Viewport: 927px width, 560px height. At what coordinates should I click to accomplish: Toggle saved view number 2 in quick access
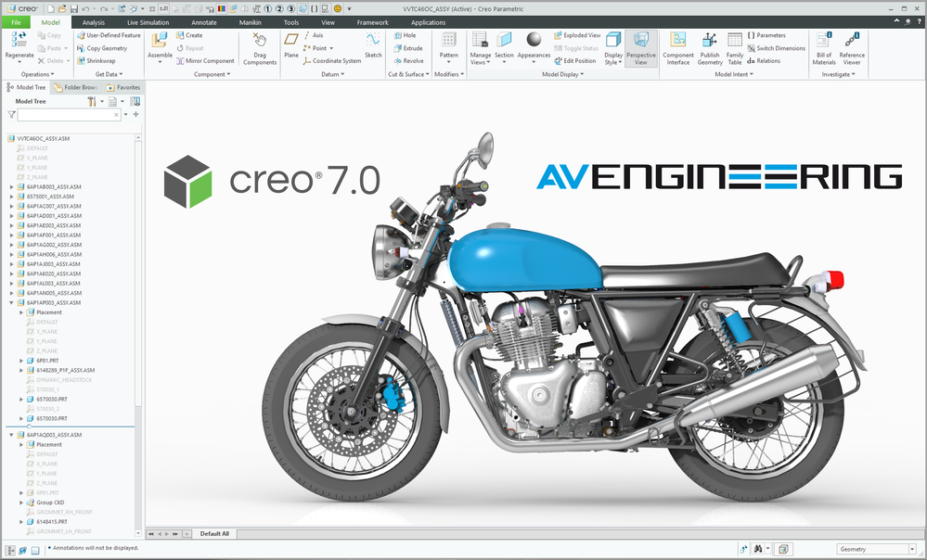279,9
